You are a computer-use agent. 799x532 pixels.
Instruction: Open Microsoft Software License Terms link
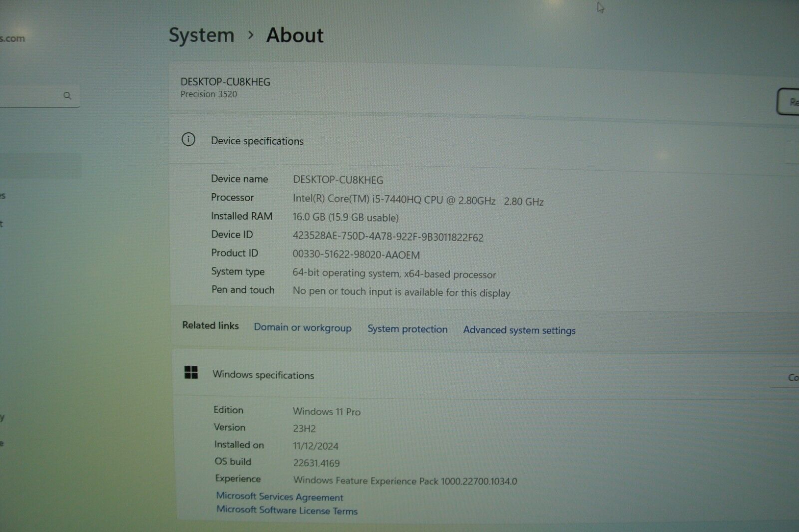coord(287,510)
